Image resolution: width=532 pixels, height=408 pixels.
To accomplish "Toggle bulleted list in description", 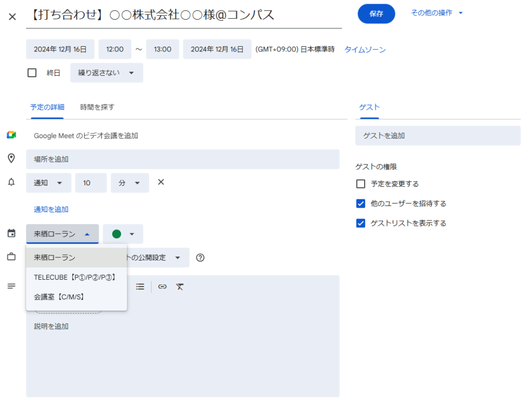I will [140, 287].
